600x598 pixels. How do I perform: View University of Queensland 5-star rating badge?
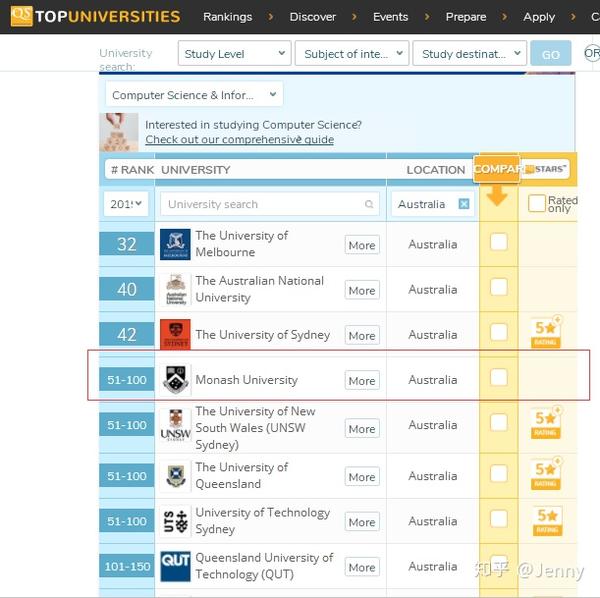[x=546, y=473]
